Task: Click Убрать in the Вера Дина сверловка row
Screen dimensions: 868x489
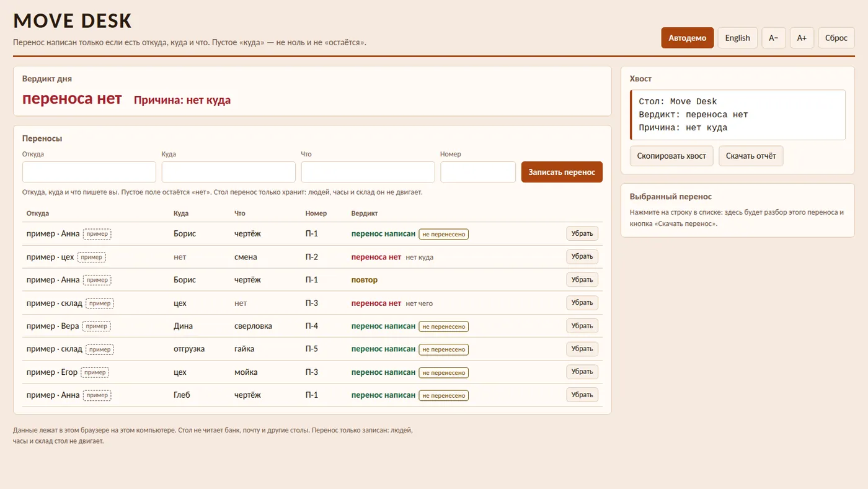Action: [x=582, y=325]
